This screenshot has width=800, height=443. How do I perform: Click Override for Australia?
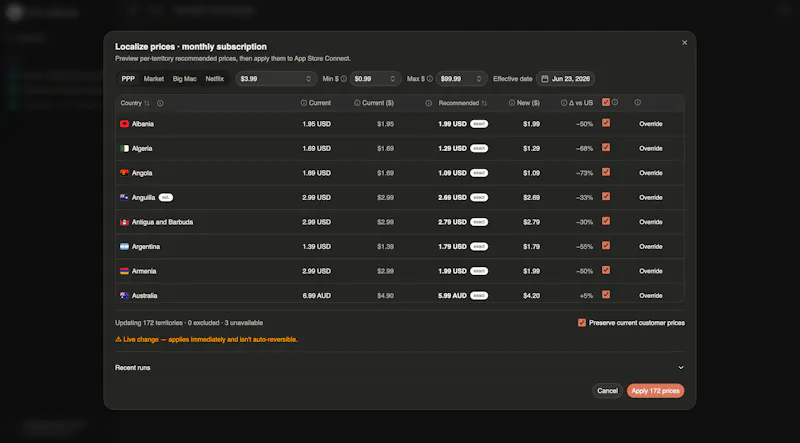[x=651, y=296]
